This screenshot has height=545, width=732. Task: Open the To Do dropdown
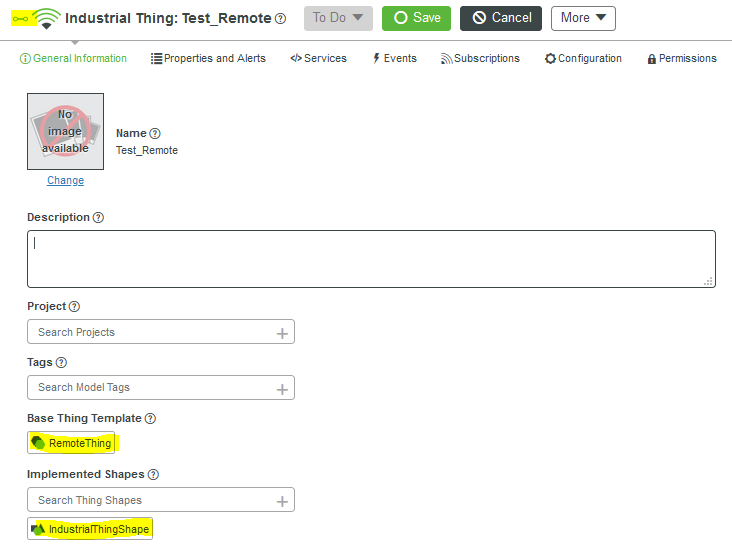[338, 18]
